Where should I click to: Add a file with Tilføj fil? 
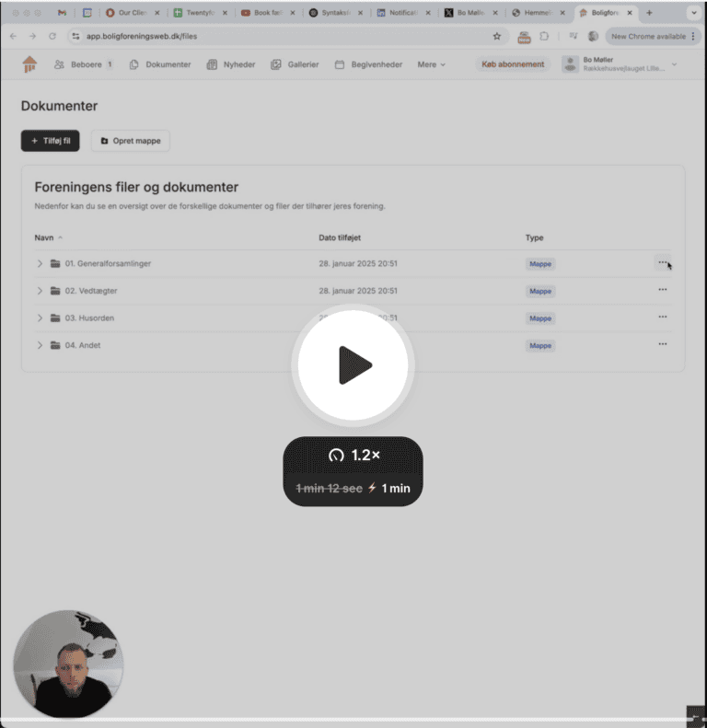click(50, 141)
